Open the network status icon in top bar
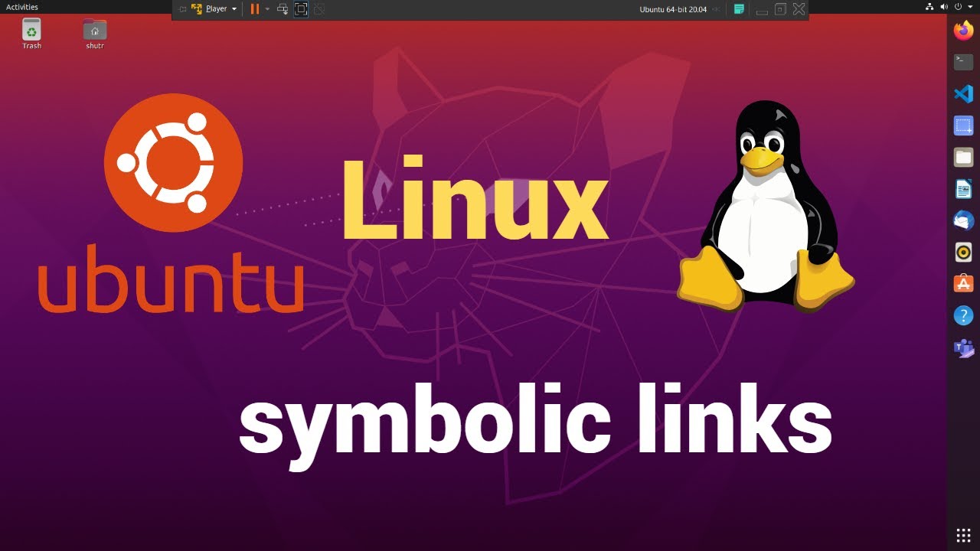Viewport: 980px width, 551px height. [929, 7]
